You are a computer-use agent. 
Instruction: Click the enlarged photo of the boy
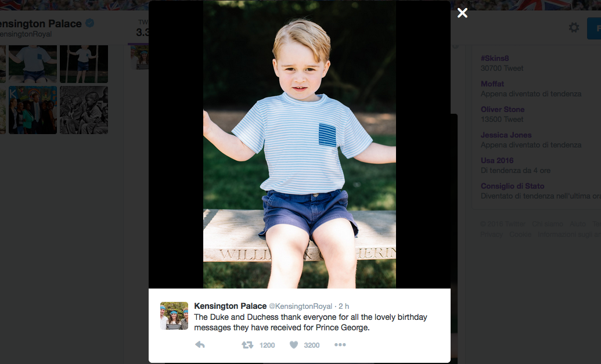tap(300, 144)
